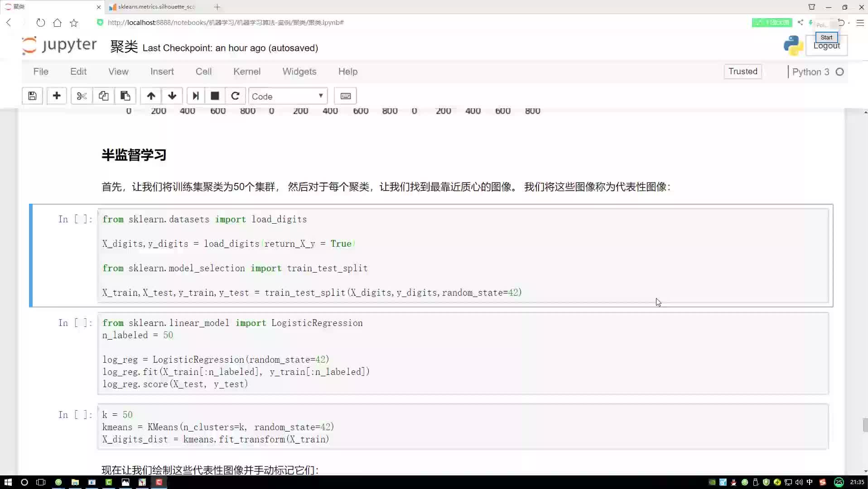Open the Windows Start menu
The width and height of the screenshot is (868, 489).
pyautogui.click(x=8, y=482)
